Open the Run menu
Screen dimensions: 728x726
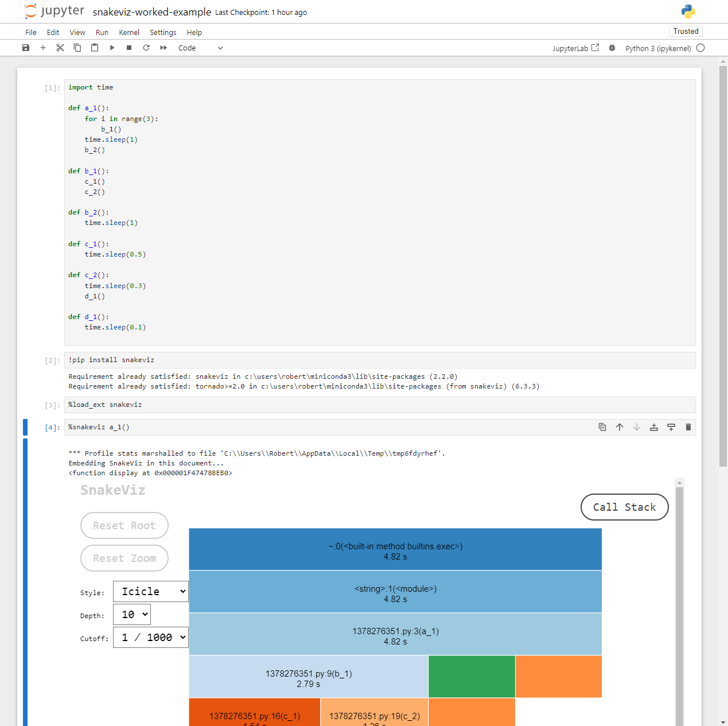point(102,33)
